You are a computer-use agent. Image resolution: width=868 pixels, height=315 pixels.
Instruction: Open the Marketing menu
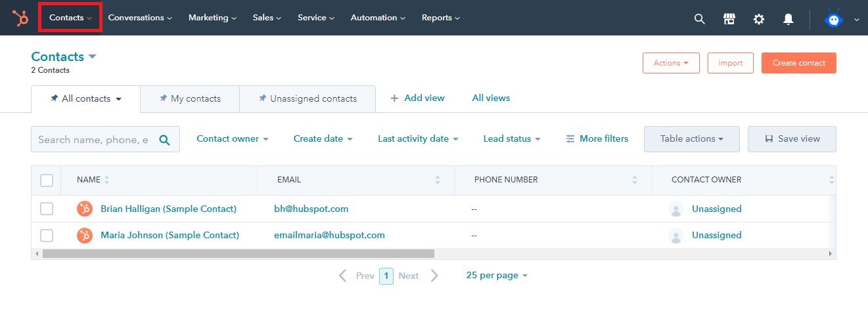tap(213, 18)
